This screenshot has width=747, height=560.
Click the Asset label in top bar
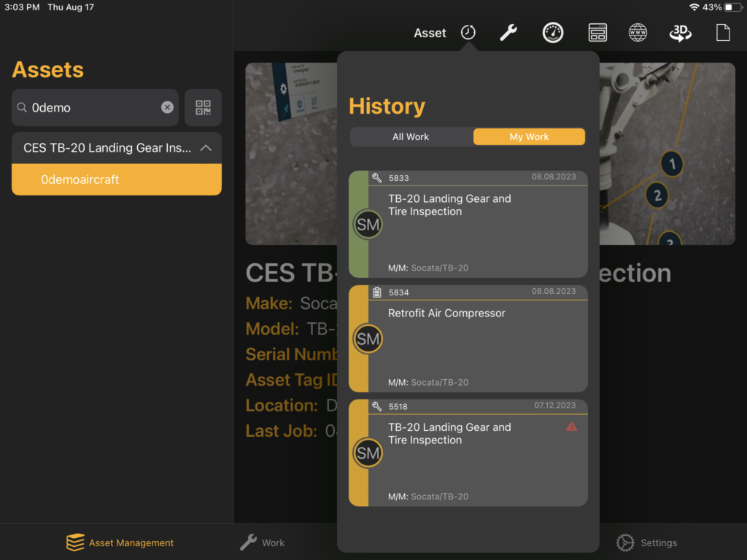pos(430,32)
